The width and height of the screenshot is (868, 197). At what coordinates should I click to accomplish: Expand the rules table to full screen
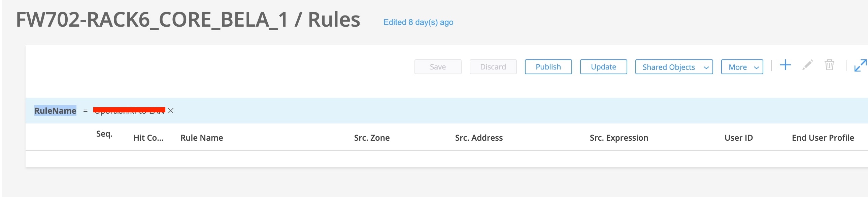860,65
